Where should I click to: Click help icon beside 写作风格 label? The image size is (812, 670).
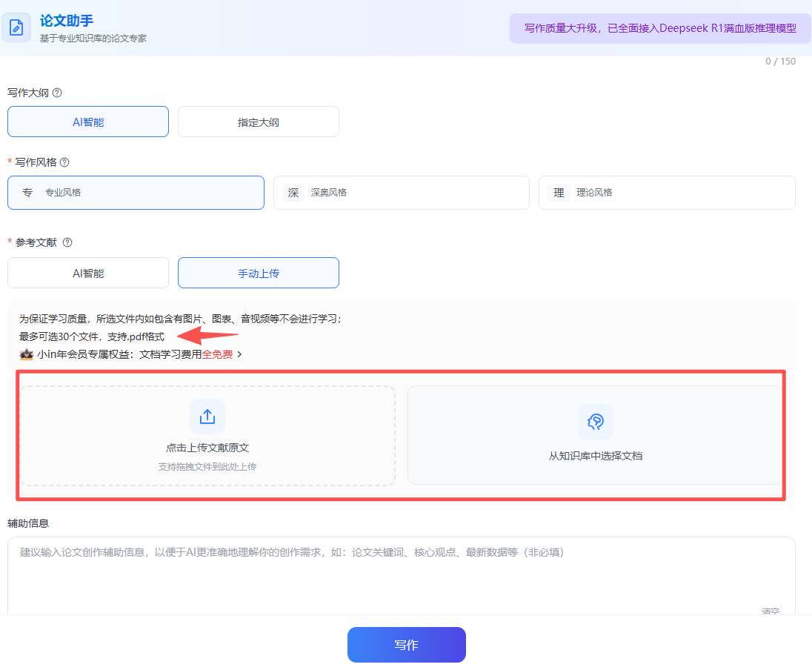click(x=64, y=162)
